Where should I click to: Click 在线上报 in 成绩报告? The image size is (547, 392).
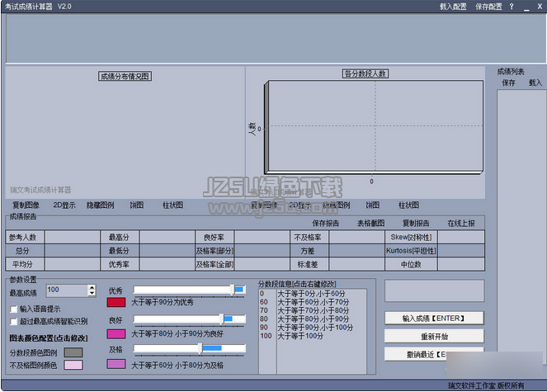(x=461, y=224)
